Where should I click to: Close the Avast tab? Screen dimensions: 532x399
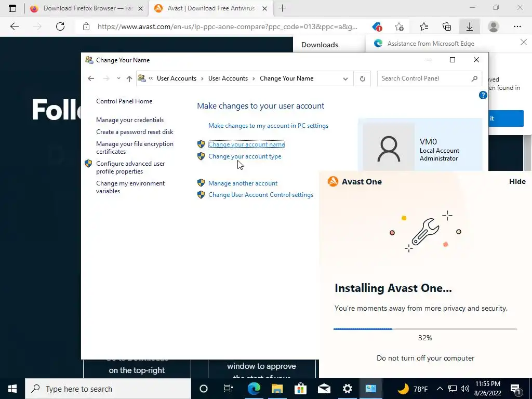coord(265,8)
